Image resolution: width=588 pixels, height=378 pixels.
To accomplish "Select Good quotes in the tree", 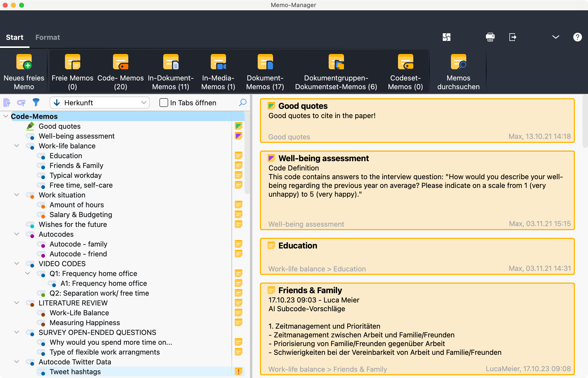I will point(60,126).
